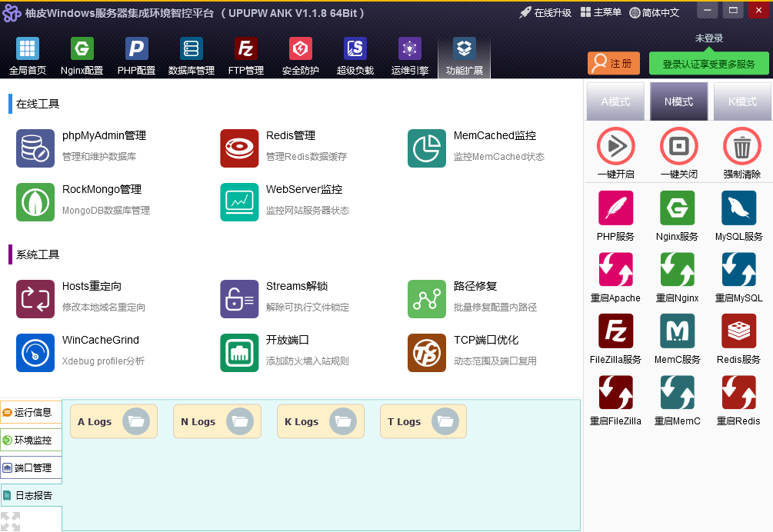Open the N Logs folder button
This screenshot has height=532, width=773.
click(217, 421)
